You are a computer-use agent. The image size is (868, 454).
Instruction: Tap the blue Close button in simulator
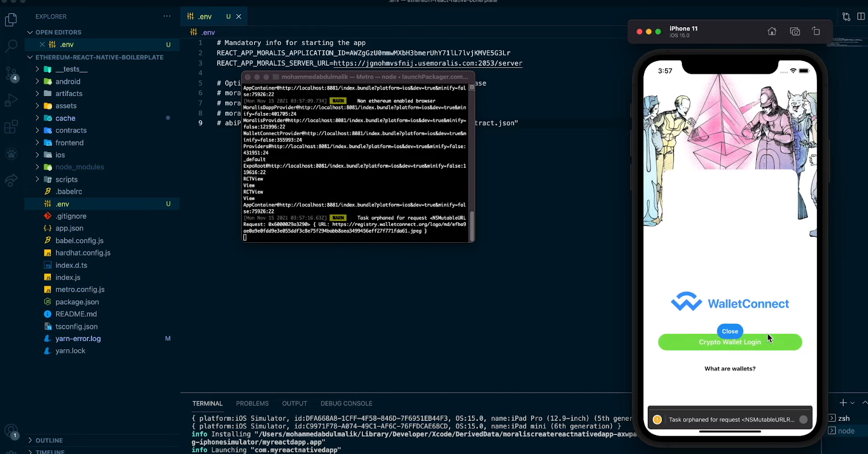point(730,331)
